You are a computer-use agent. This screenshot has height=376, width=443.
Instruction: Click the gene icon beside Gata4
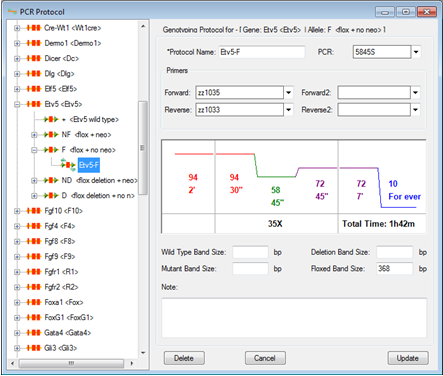click(34, 333)
